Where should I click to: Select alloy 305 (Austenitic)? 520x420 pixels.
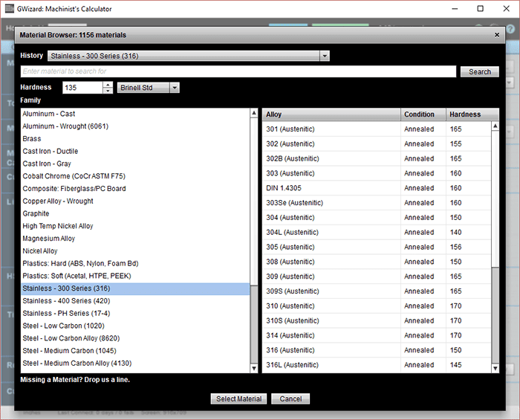point(377,247)
